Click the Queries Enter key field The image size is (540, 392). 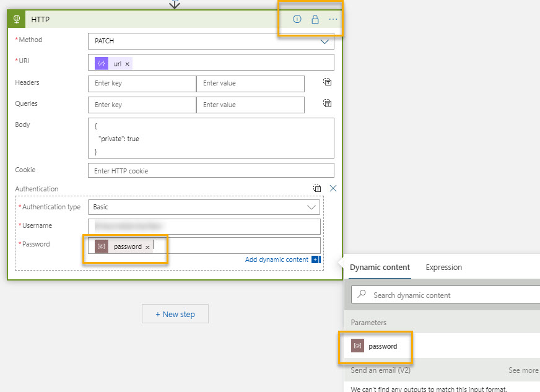pos(142,105)
